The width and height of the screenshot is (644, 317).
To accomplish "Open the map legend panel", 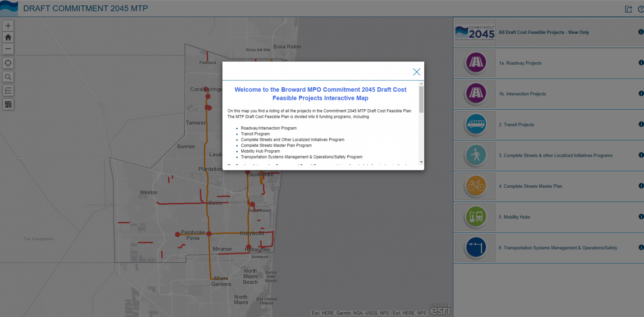I will tap(8, 90).
